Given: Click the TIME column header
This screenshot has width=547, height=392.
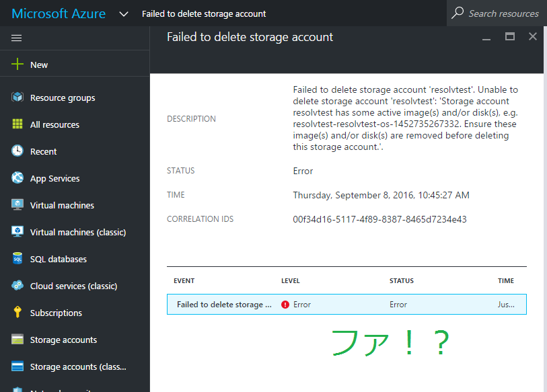Looking at the screenshot, I should tap(506, 281).
